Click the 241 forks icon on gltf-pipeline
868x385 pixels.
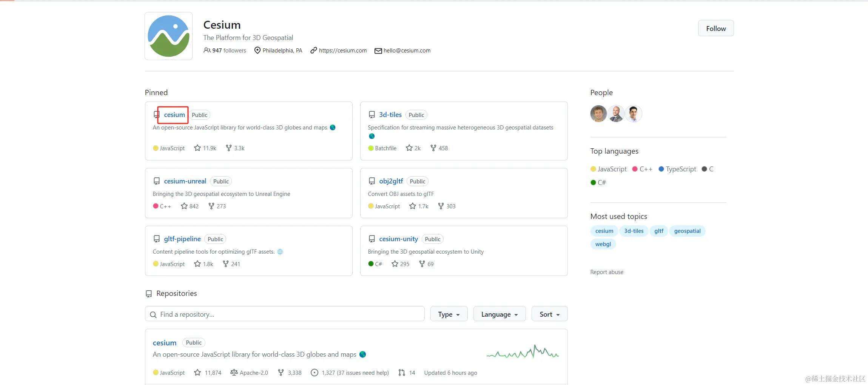[226, 264]
